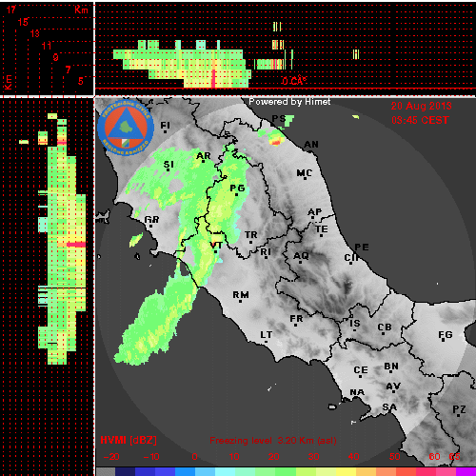
Task: Click the Freezing level 3.20 Km text
Action: click(273, 441)
